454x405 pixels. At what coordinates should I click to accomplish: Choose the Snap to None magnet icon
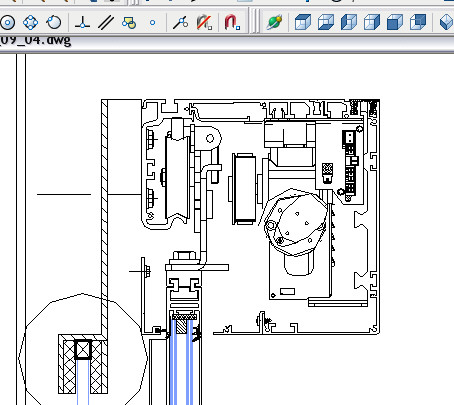pos(204,23)
